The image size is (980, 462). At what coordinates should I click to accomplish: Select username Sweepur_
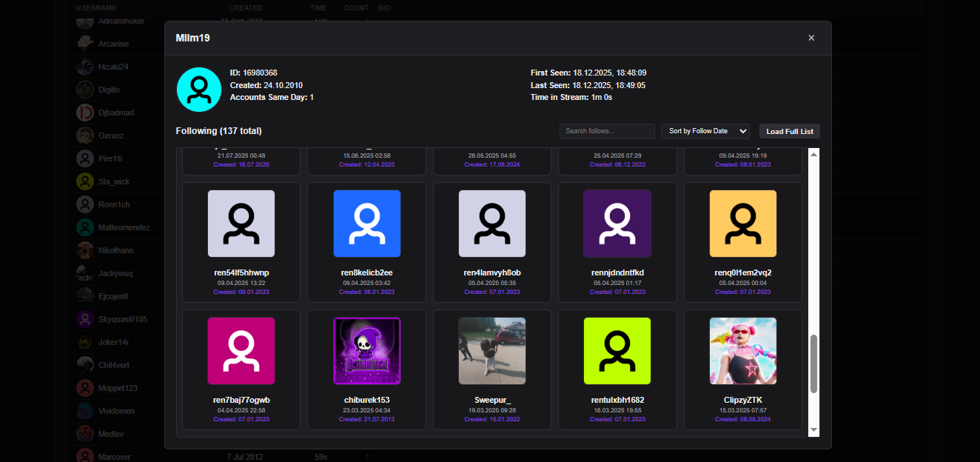coord(492,400)
